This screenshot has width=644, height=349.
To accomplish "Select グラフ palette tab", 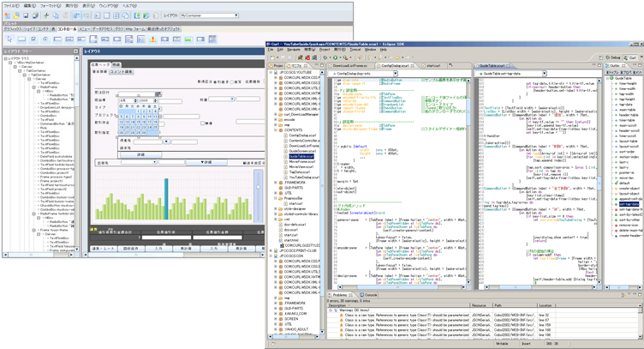I will (119, 29).
